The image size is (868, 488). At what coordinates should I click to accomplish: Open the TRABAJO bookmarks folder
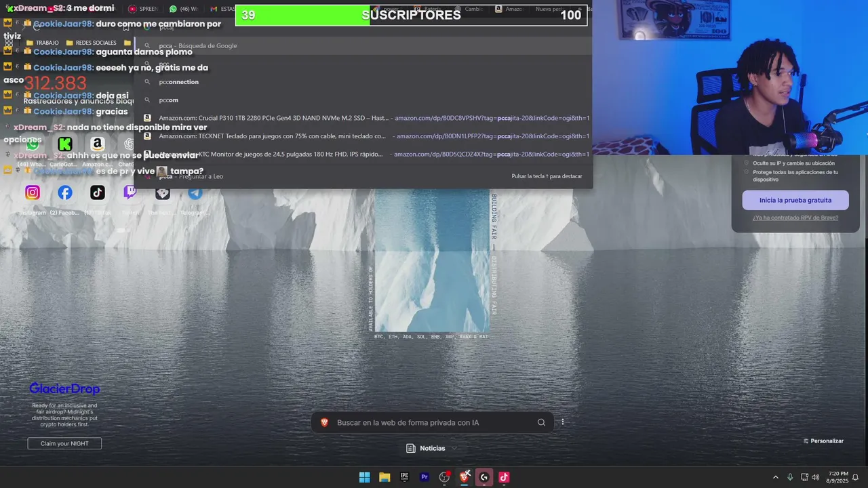pyautogui.click(x=42, y=43)
